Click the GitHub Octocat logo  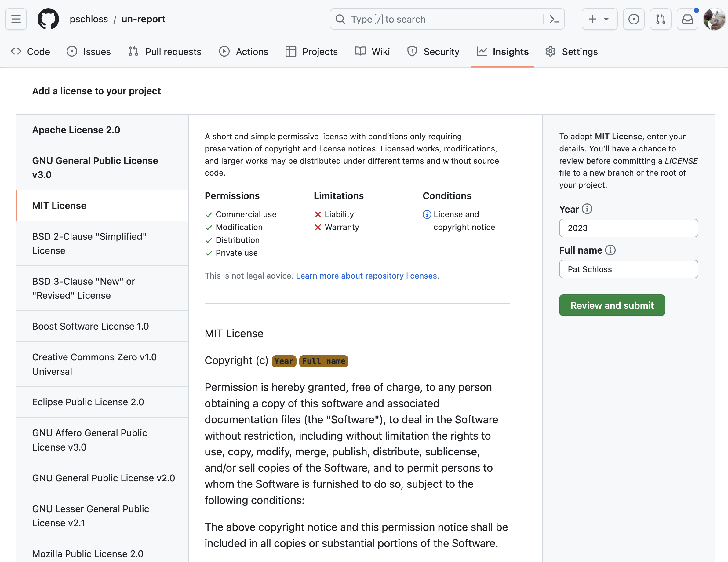coord(48,19)
